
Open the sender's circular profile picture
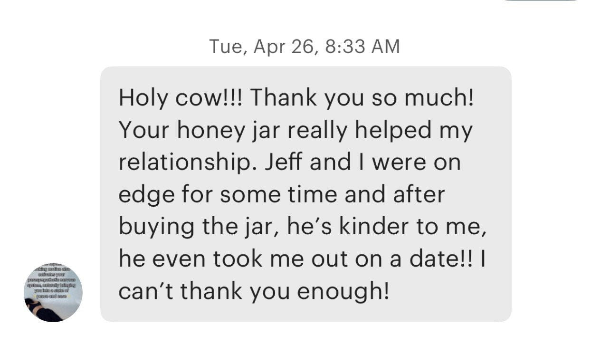click(53, 293)
